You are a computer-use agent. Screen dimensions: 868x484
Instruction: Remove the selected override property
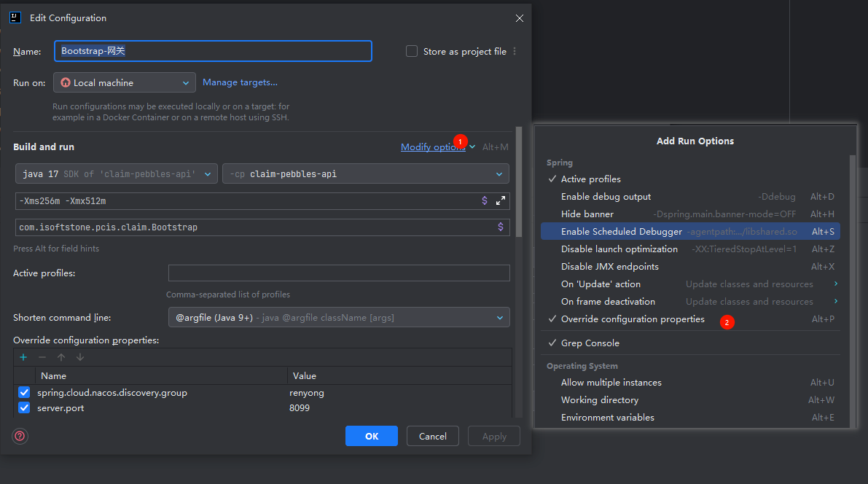tap(42, 357)
